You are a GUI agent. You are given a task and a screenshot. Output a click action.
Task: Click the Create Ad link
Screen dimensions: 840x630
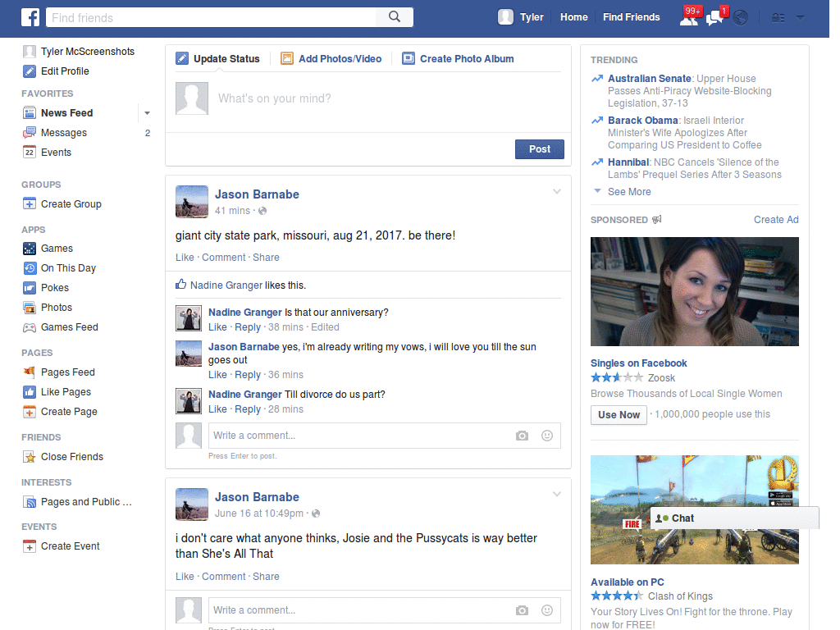click(776, 220)
